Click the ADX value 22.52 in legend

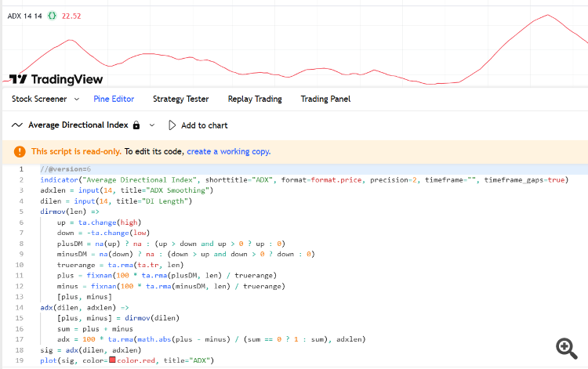click(x=71, y=16)
